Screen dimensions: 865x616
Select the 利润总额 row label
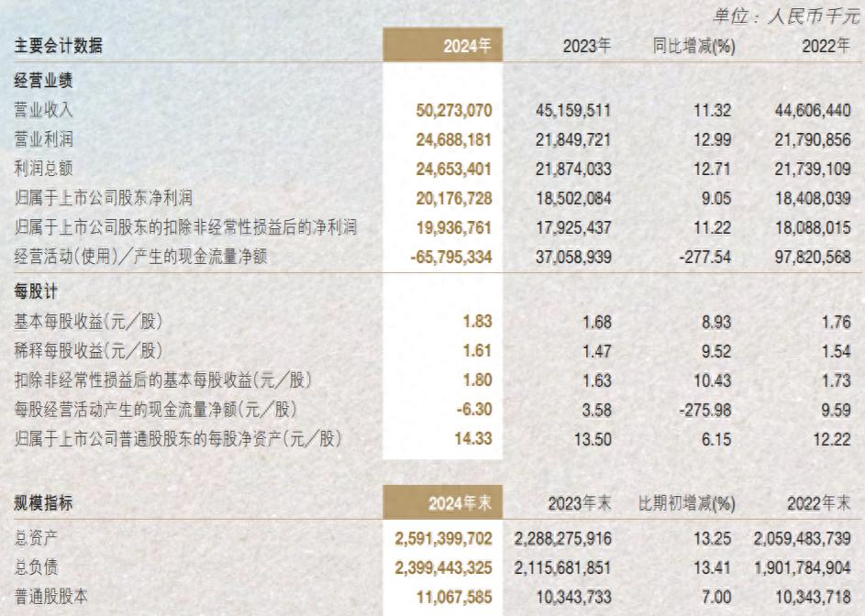43,169
